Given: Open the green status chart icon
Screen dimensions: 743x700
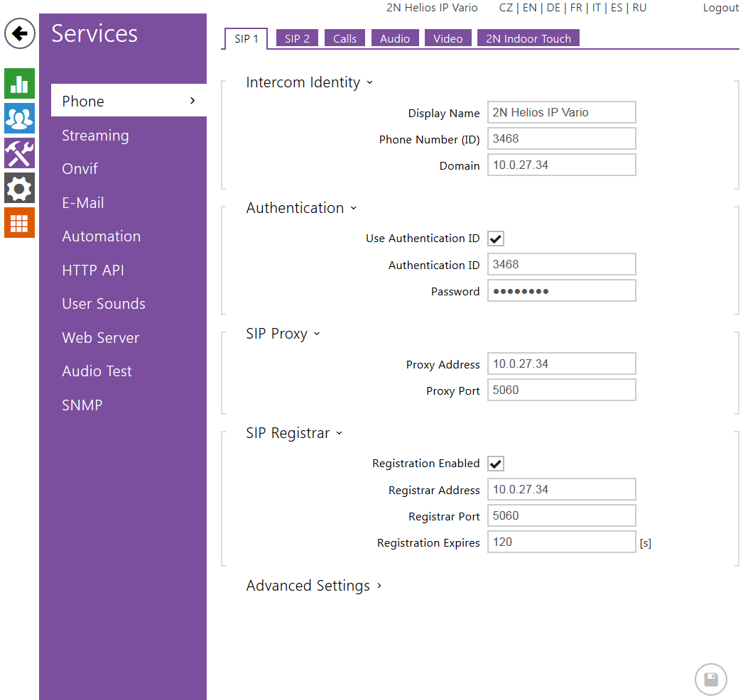Looking at the screenshot, I should (19, 83).
